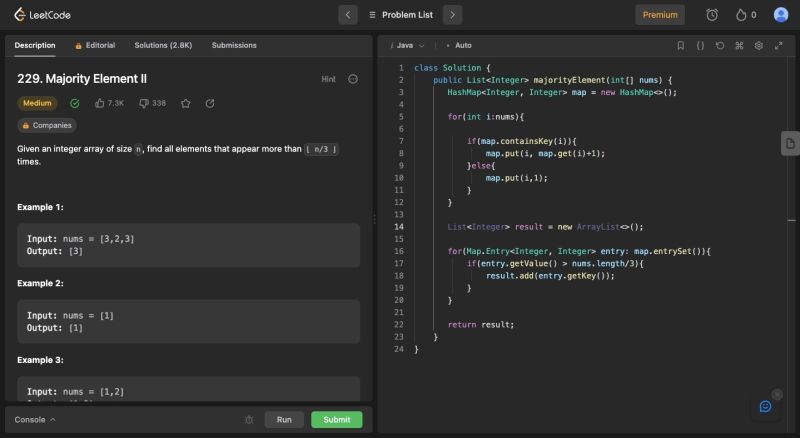Format code with curly braces icon
This screenshot has width=800, height=438.
coord(700,45)
